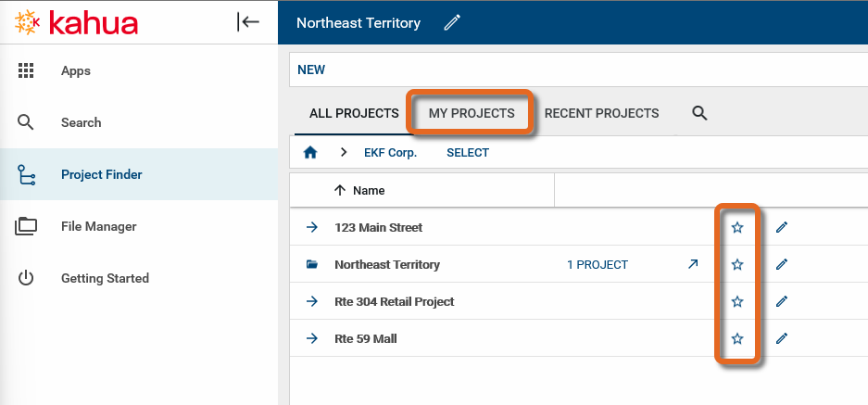Open Apps from the sidebar
Viewport: 868px width, 405px height.
(x=76, y=70)
